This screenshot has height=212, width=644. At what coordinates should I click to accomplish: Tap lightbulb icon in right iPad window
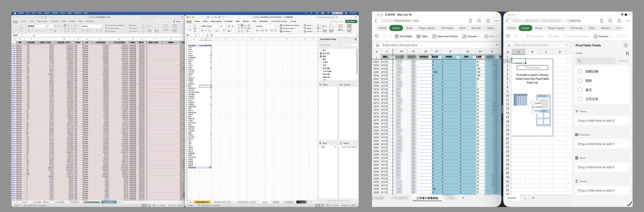pyautogui.click(x=602, y=21)
